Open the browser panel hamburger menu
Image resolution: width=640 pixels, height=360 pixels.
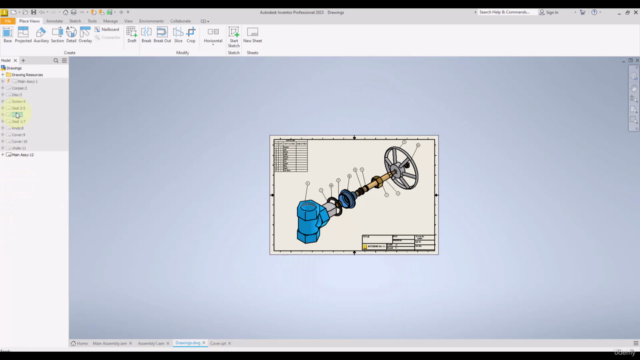(64, 60)
